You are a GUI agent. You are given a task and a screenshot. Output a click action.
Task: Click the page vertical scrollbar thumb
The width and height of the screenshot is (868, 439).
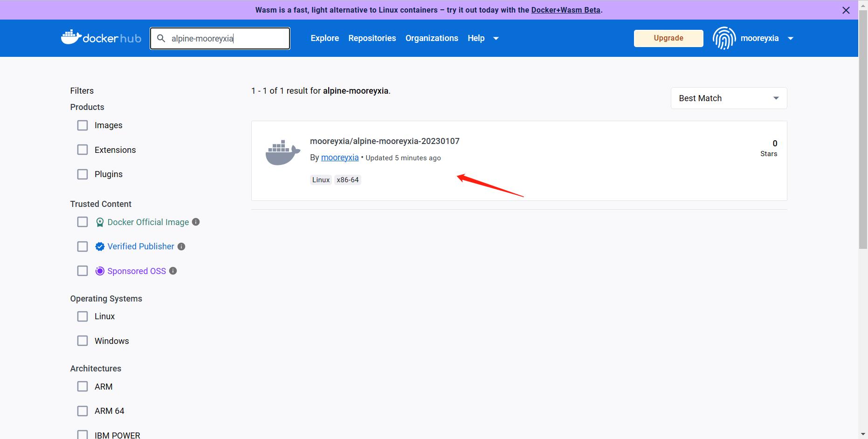pyautogui.click(x=863, y=130)
